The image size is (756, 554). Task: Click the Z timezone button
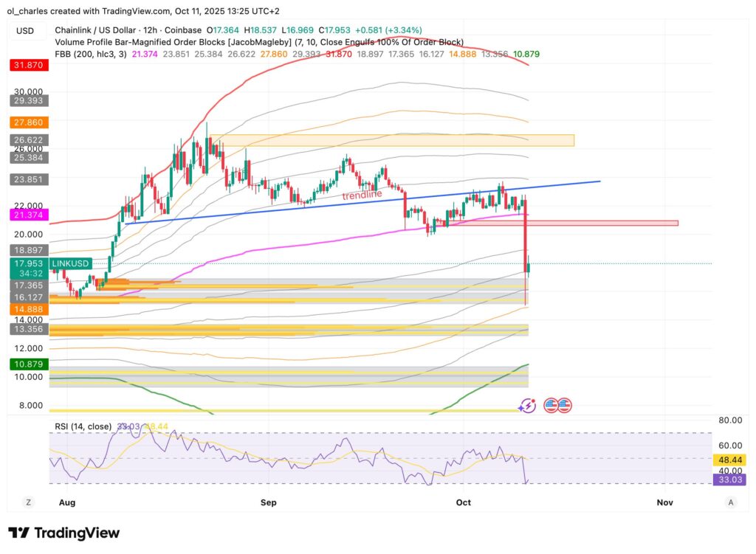tap(28, 502)
